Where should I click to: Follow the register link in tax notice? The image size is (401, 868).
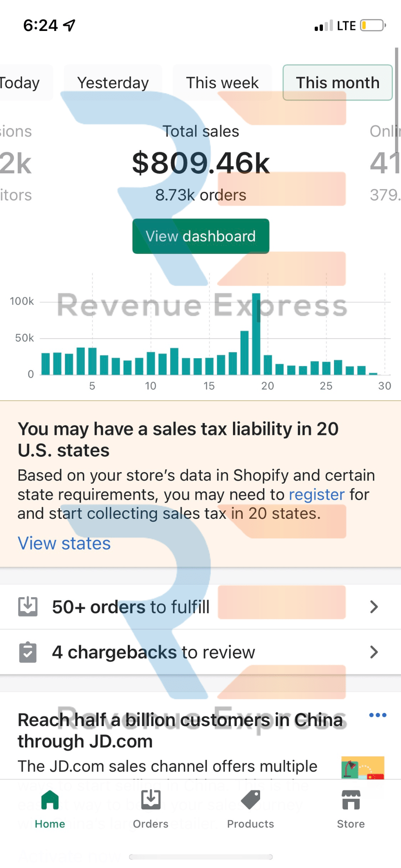[317, 495]
